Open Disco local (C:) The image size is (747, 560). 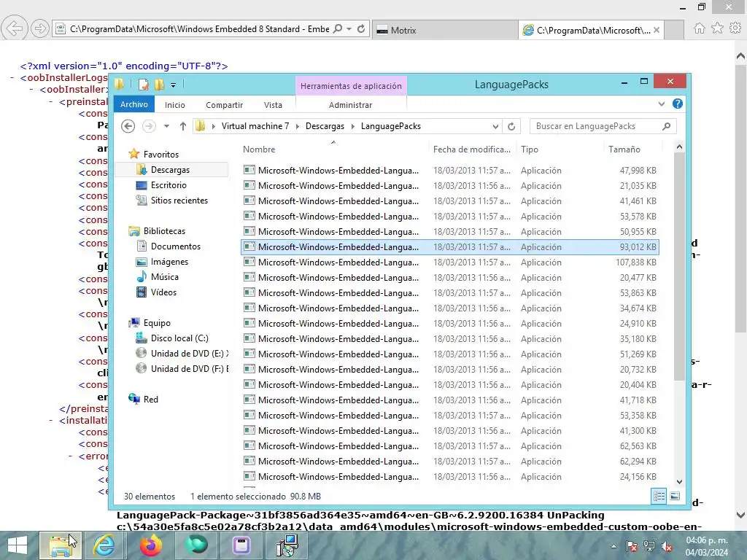click(179, 338)
